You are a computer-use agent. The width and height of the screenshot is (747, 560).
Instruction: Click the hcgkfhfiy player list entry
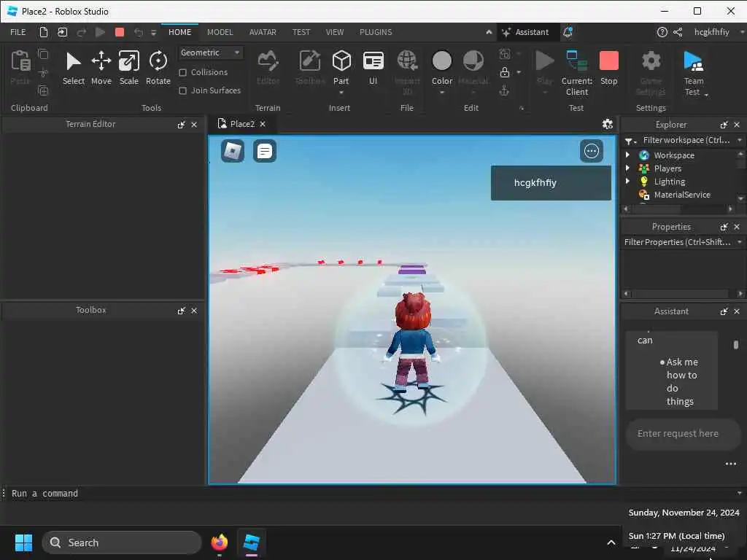[551, 183]
